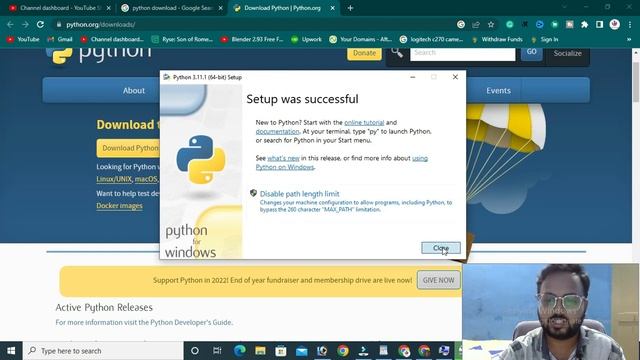Launch Microsoft Edge from taskbar
Screen dimensions: 640x360
coord(240,351)
